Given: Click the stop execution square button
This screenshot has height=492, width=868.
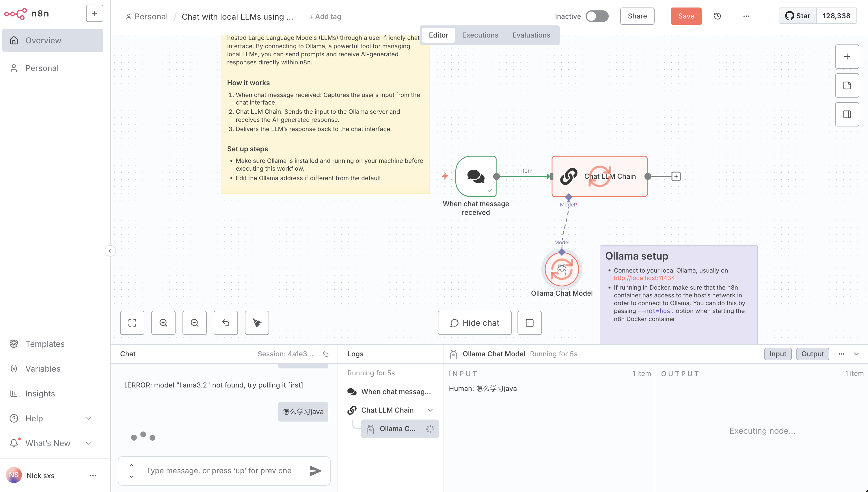Looking at the screenshot, I should [x=530, y=323].
